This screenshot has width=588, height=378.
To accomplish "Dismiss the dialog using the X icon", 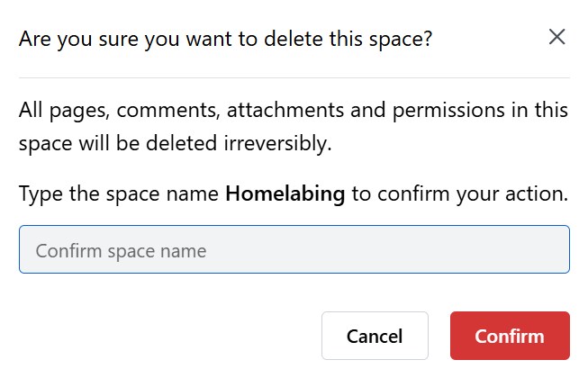I will tap(556, 37).
